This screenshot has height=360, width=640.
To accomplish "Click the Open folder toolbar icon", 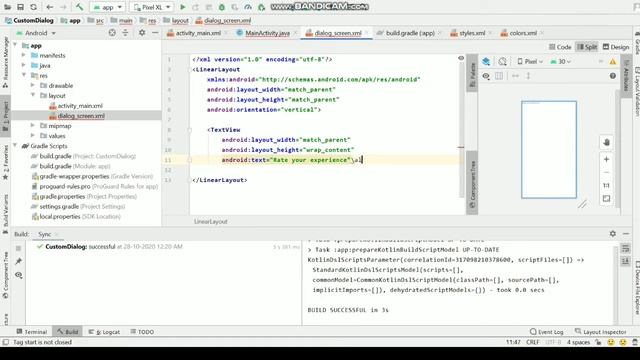I will (7, 7).
